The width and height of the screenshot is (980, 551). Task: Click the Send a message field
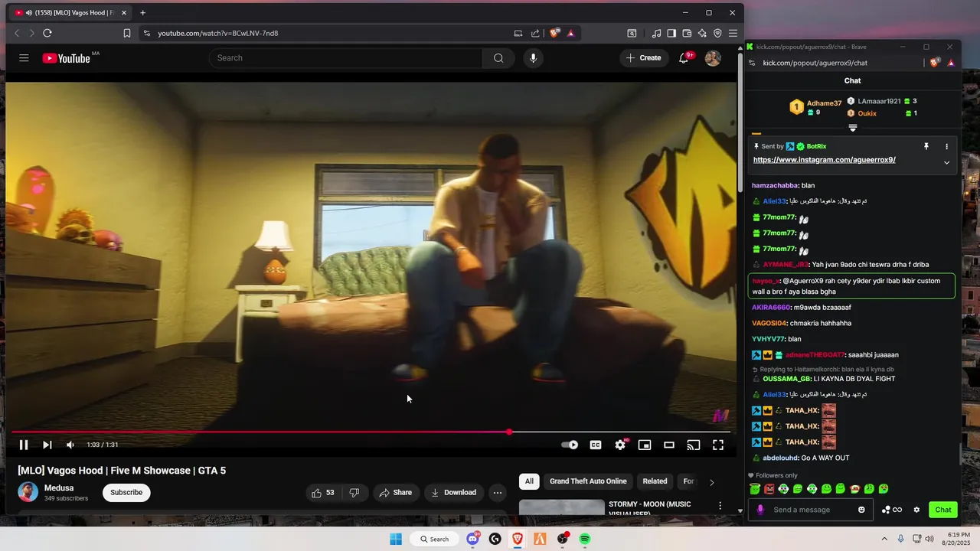810,510
